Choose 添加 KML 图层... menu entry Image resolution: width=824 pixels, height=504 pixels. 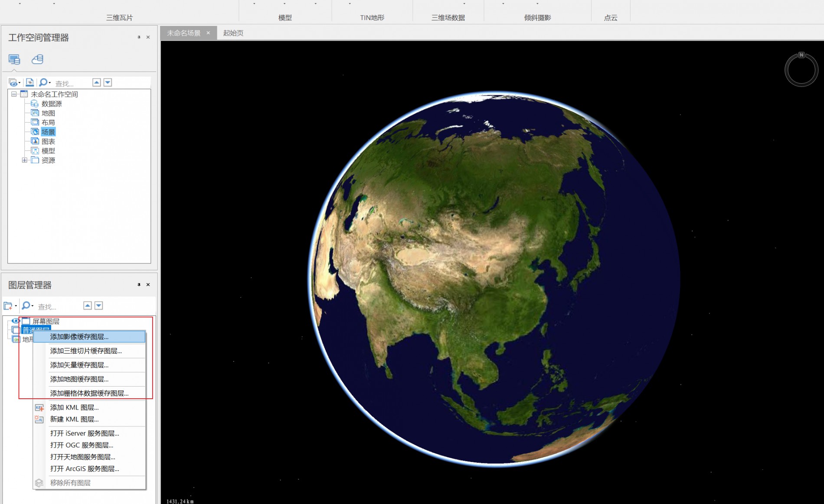point(89,407)
